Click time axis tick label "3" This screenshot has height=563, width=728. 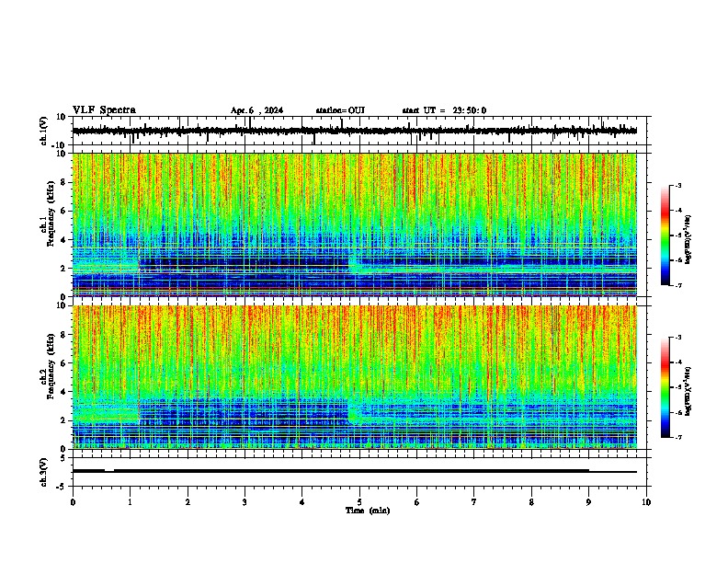point(245,502)
